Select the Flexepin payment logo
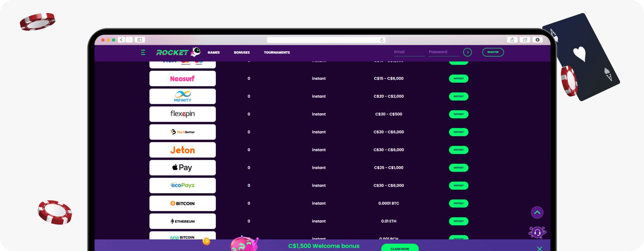This screenshot has width=644, height=251. point(182,114)
